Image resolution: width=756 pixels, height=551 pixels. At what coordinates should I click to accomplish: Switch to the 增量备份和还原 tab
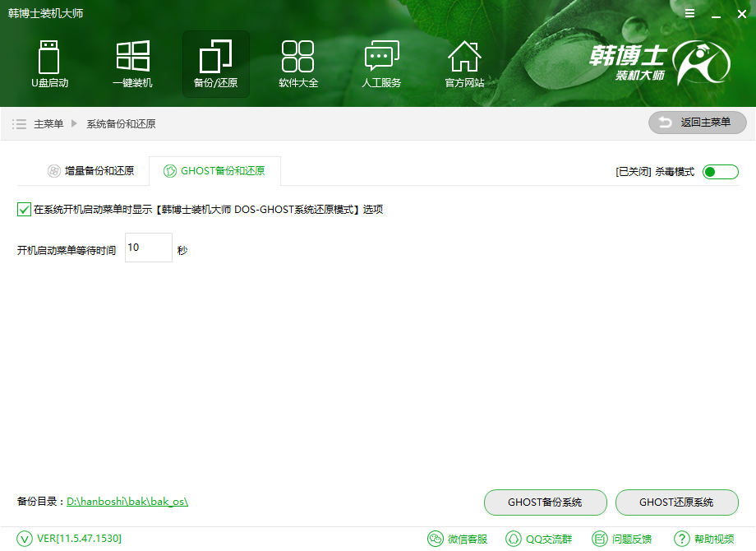tap(90, 170)
